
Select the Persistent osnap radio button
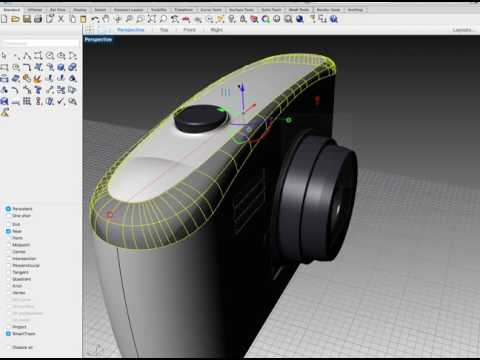point(8,209)
